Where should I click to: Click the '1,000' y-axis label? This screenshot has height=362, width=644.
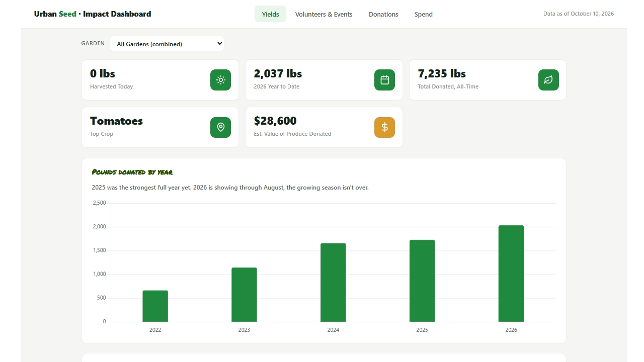pos(100,274)
